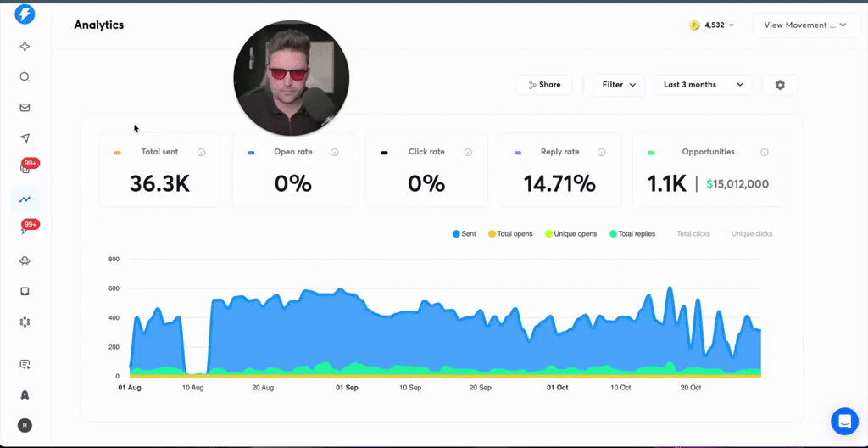868x448 pixels.
Task: Click the 01 Aug x-axis label
Action: [130, 388]
